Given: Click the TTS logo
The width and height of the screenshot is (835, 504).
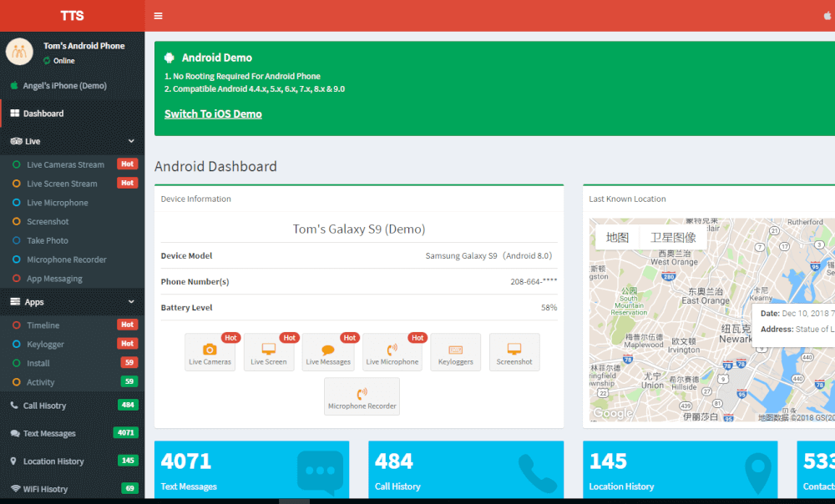Looking at the screenshot, I should click(x=73, y=15).
